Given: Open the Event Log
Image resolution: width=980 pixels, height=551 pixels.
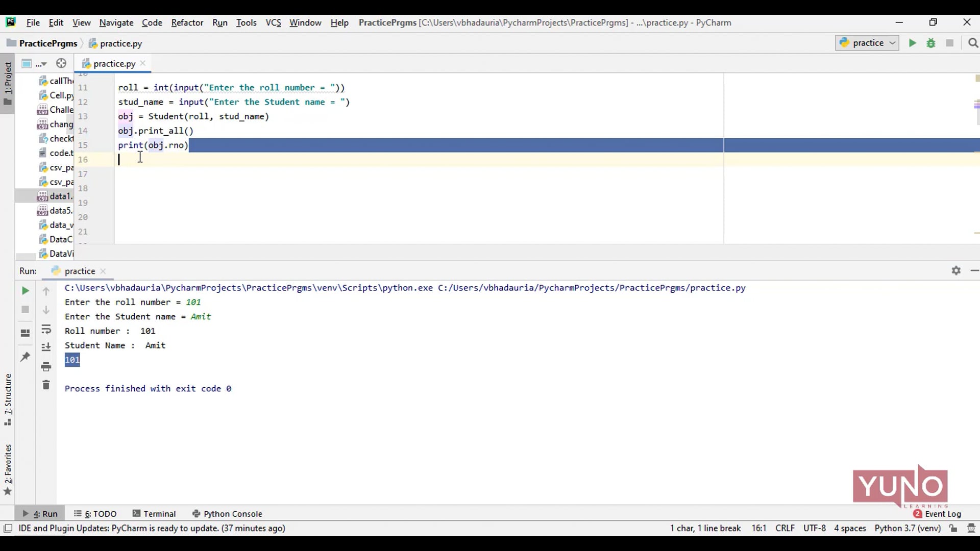Looking at the screenshot, I should (937, 514).
